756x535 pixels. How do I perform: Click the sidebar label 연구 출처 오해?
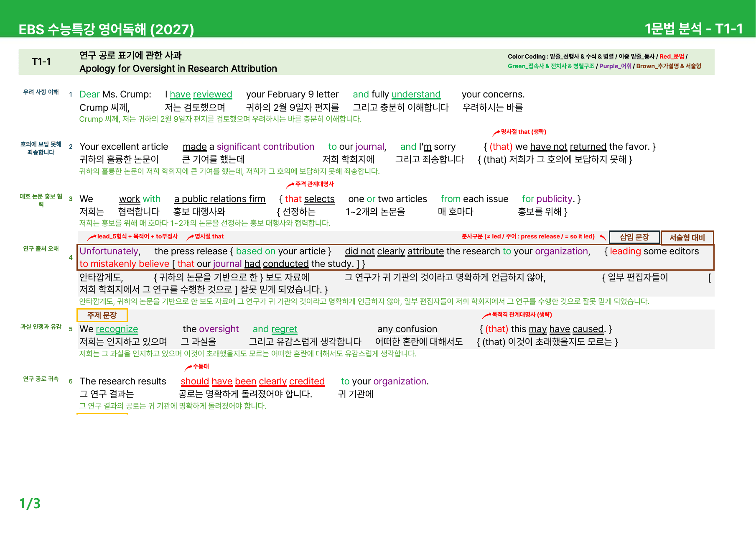click(41, 248)
